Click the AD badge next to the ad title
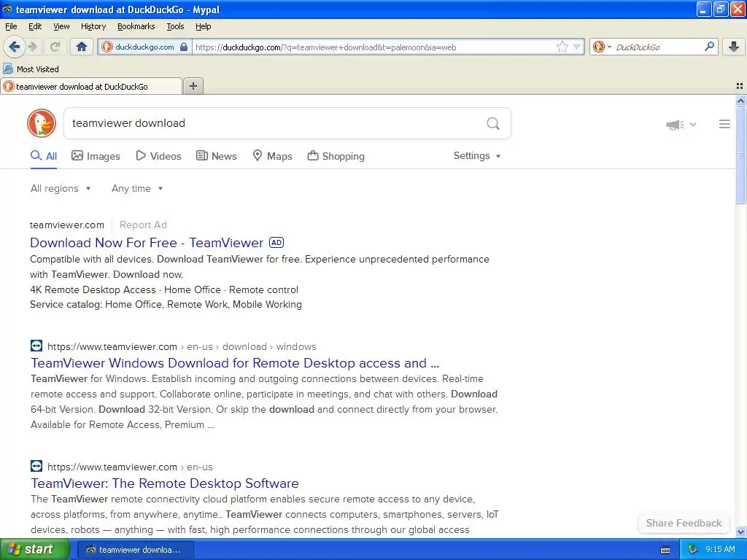The height and width of the screenshot is (560, 747). pos(276,242)
